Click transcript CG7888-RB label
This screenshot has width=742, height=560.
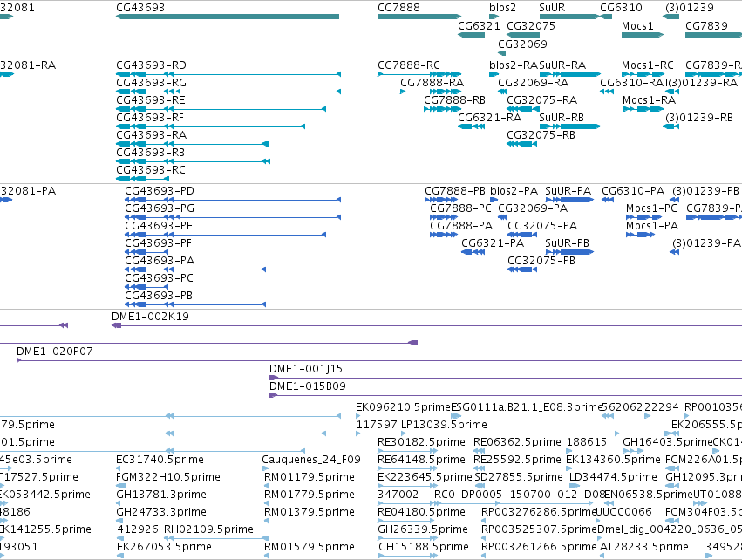[x=455, y=100]
